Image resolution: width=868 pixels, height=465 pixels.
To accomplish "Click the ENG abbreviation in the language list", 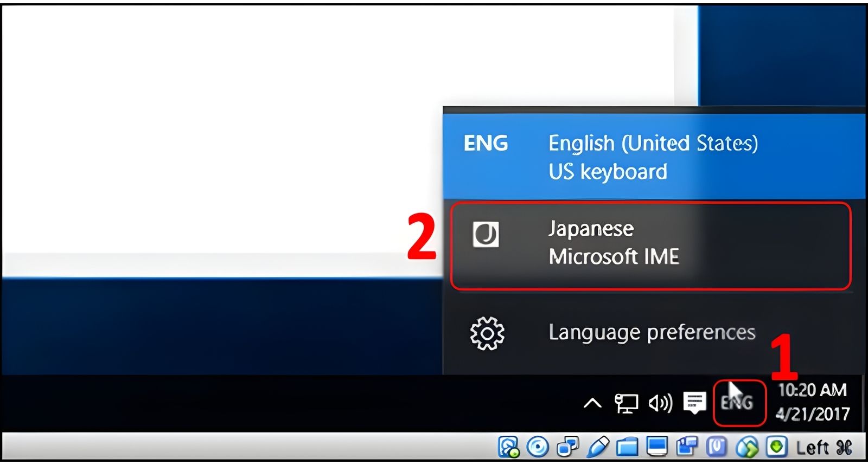I will tap(486, 143).
